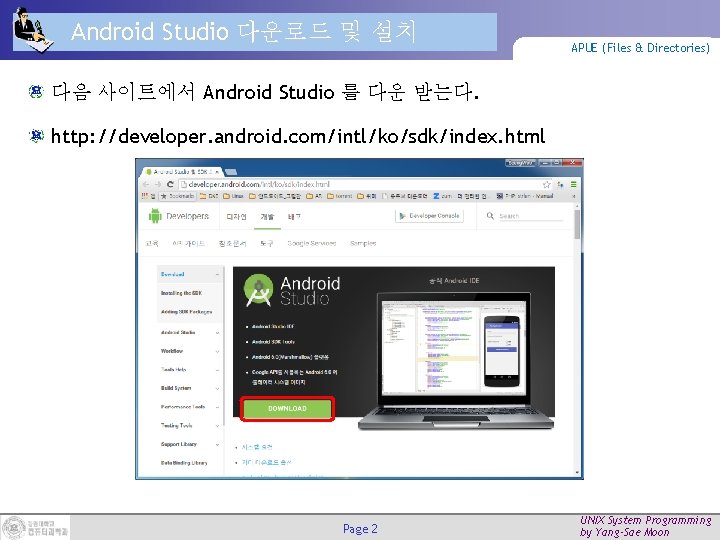Select the 배포 top navigation tab

click(x=294, y=216)
